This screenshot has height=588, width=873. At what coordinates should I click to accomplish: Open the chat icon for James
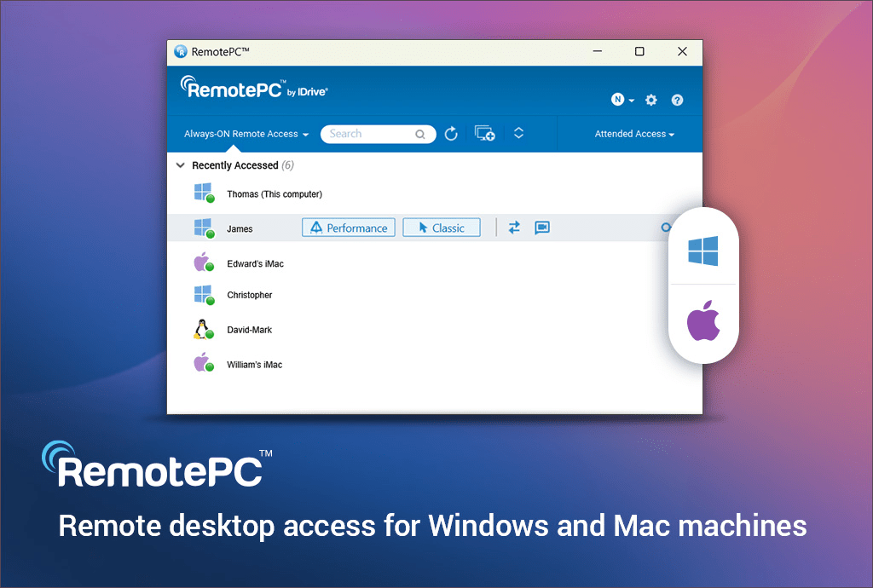point(542,228)
